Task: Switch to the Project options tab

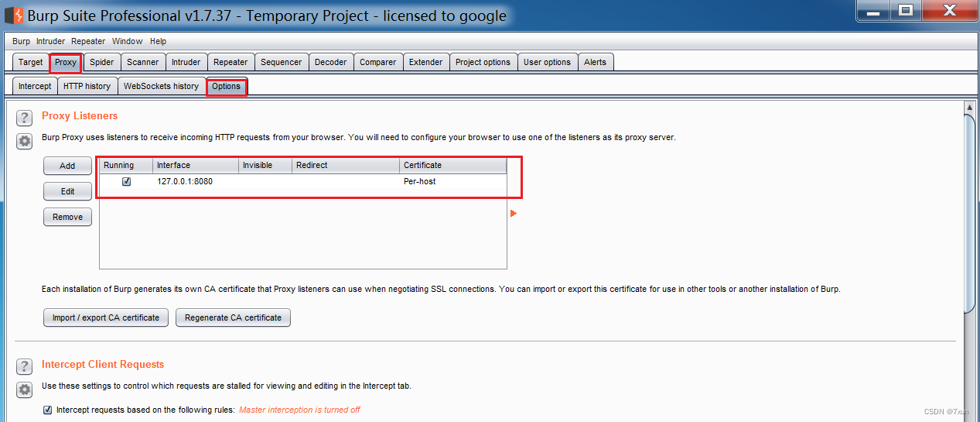Action: coord(483,62)
